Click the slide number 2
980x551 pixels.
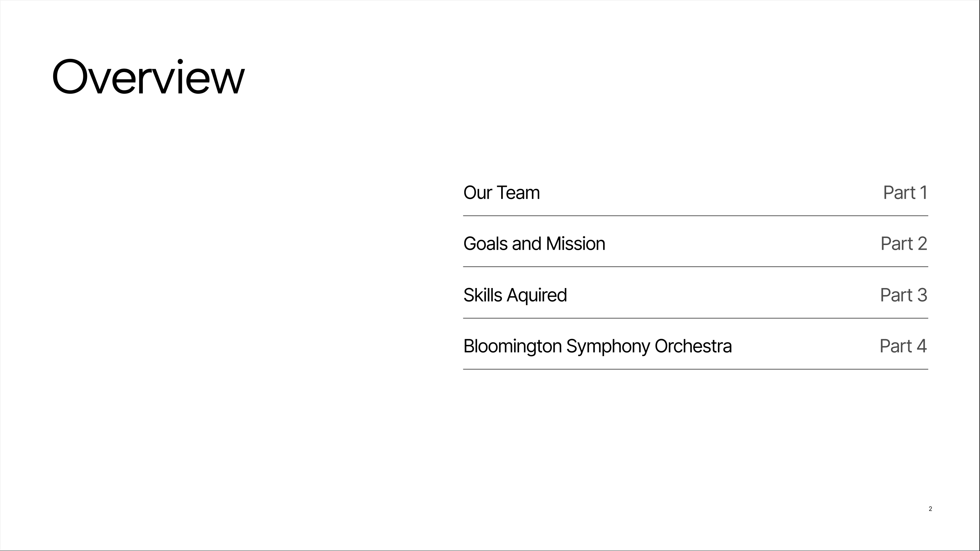[930, 509]
